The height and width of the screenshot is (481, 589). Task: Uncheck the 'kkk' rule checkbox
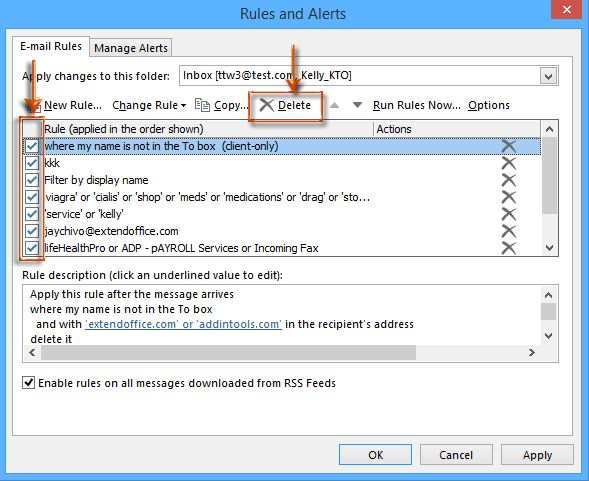pos(32,163)
